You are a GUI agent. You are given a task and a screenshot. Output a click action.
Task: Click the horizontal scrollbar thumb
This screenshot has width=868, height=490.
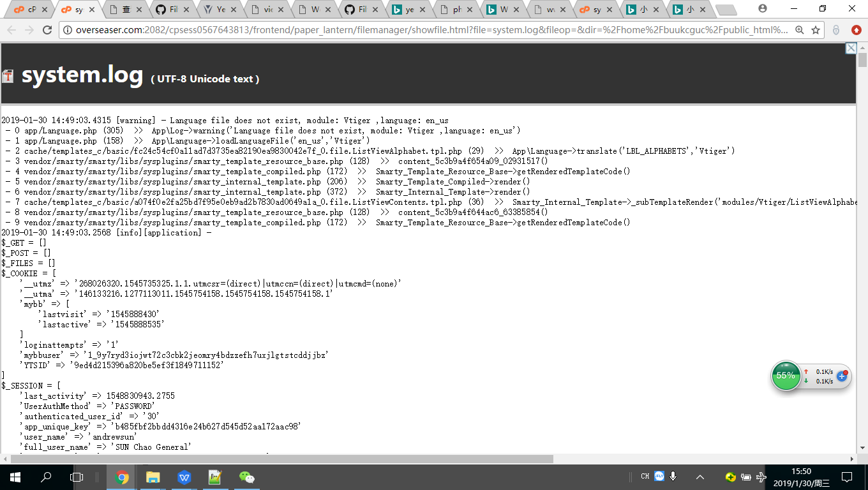tap(281, 459)
